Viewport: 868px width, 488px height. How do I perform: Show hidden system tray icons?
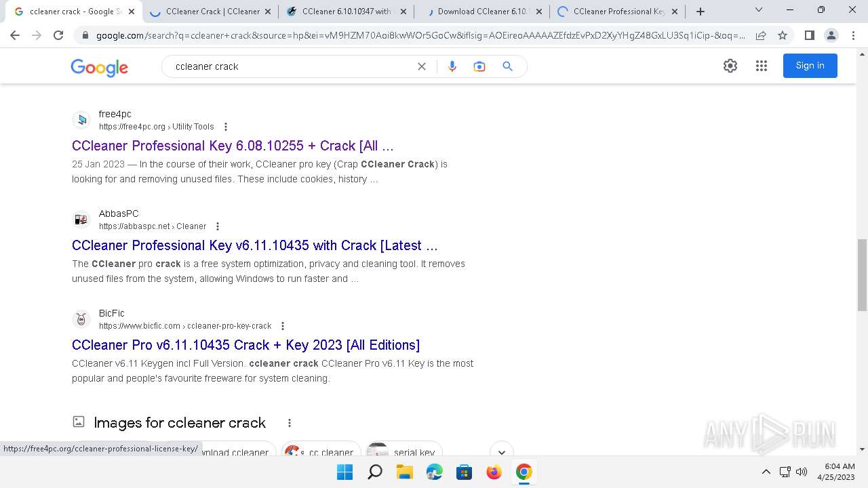pos(766,472)
